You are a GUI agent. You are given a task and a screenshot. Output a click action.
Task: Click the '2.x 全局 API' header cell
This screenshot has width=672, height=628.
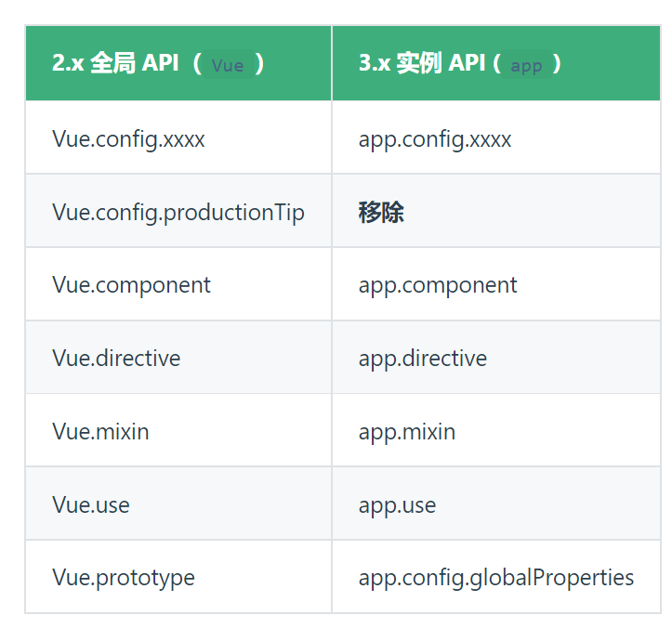[x=178, y=63]
